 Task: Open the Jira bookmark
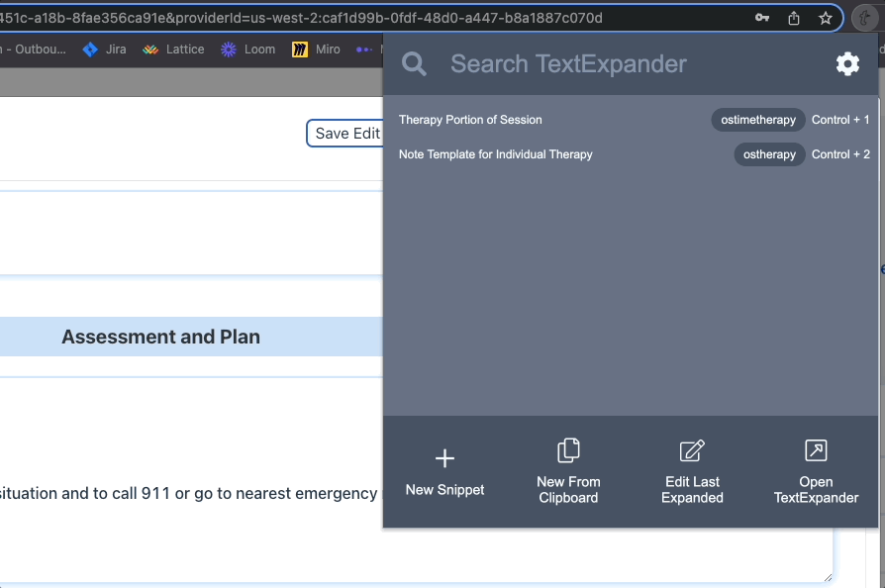[104, 49]
